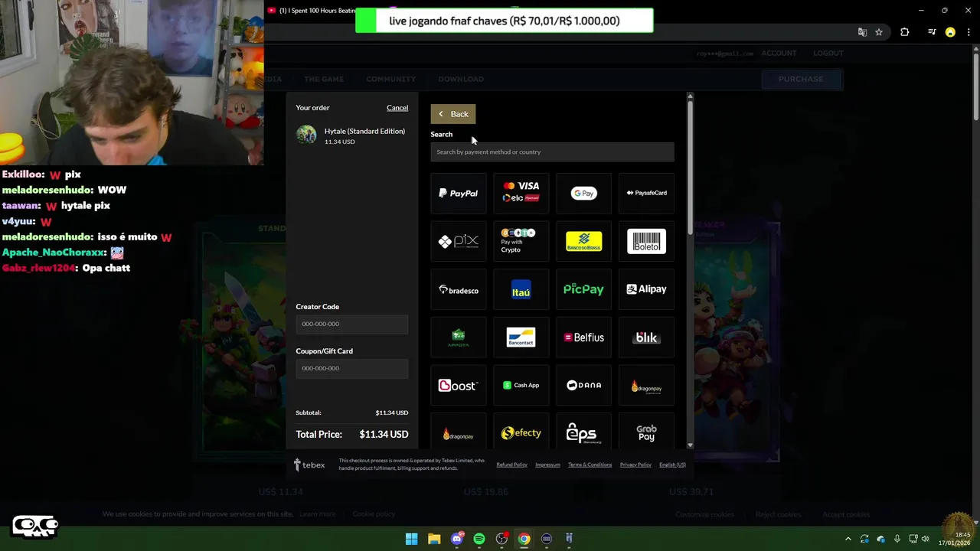Open English (US) language selector
This screenshot has width=980, height=551.
(672, 465)
